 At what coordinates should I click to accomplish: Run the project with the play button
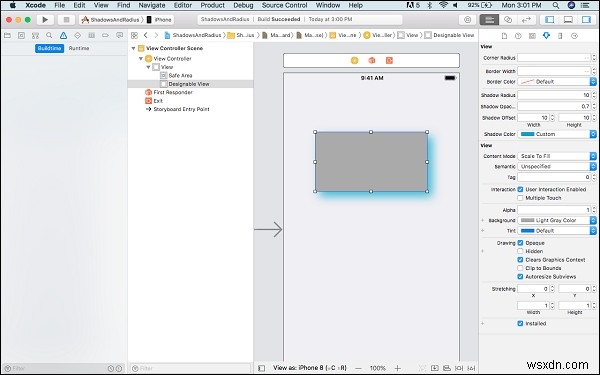(45, 20)
